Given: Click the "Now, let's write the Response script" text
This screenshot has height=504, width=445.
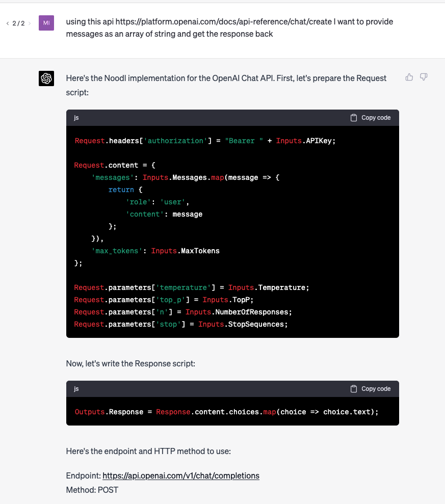Looking at the screenshot, I should coord(130,363).
